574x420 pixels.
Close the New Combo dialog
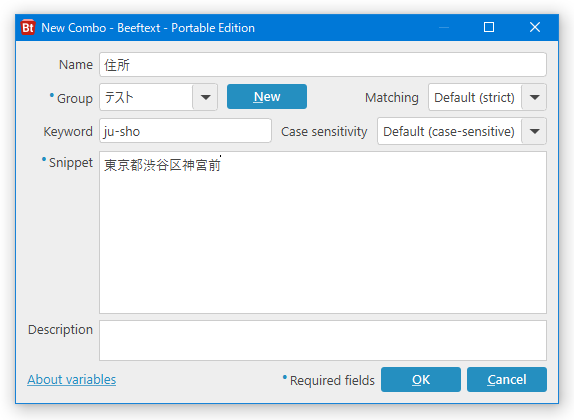point(535,27)
